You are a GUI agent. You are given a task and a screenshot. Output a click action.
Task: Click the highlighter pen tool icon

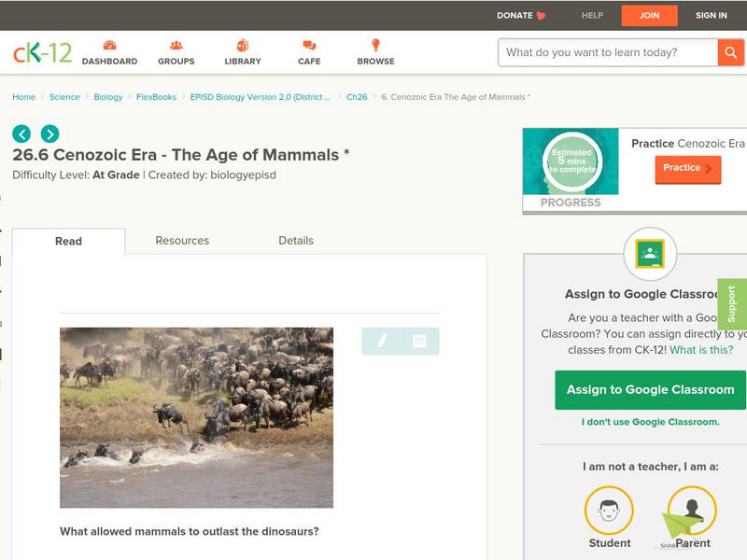tap(381, 342)
